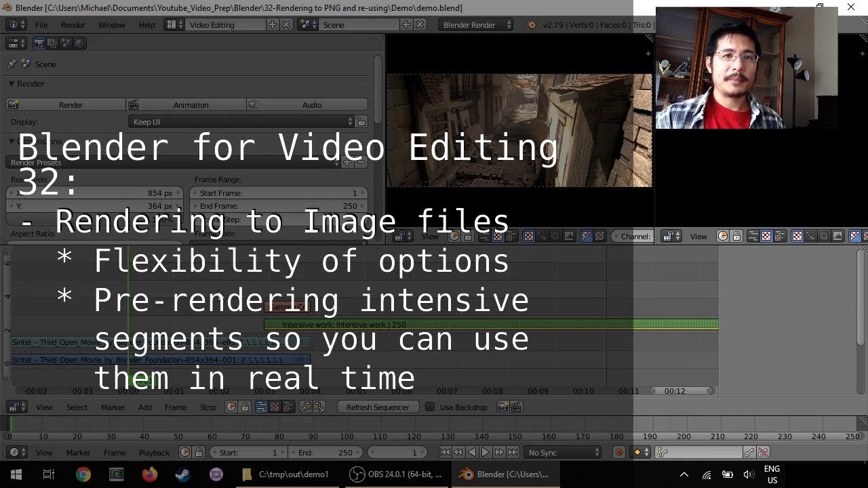Click the Refresh Sequencer button

378,407
